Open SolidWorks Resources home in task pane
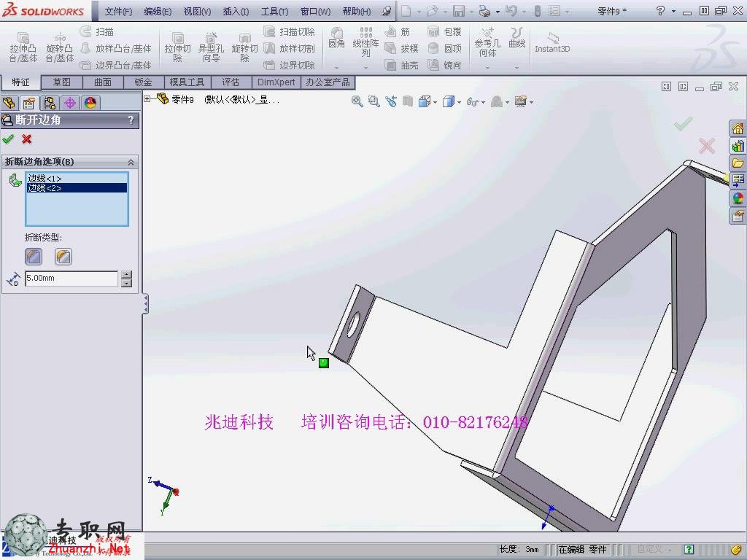747x560 pixels. (738, 128)
